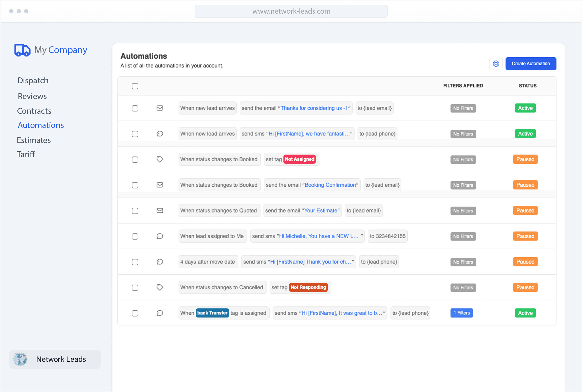Click the tag icon in 'Not Assigned' row
582x392 pixels.
[x=160, y=159]
